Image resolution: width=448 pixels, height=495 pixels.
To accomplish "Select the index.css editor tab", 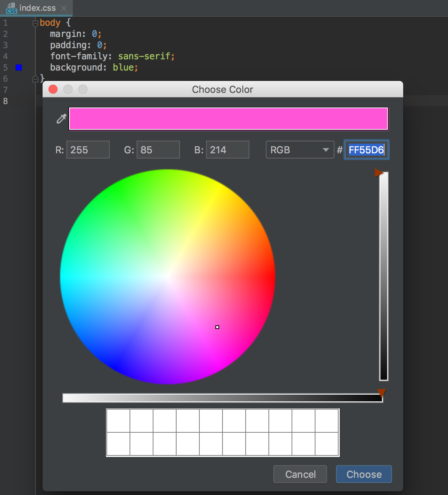I will point(37,8).
